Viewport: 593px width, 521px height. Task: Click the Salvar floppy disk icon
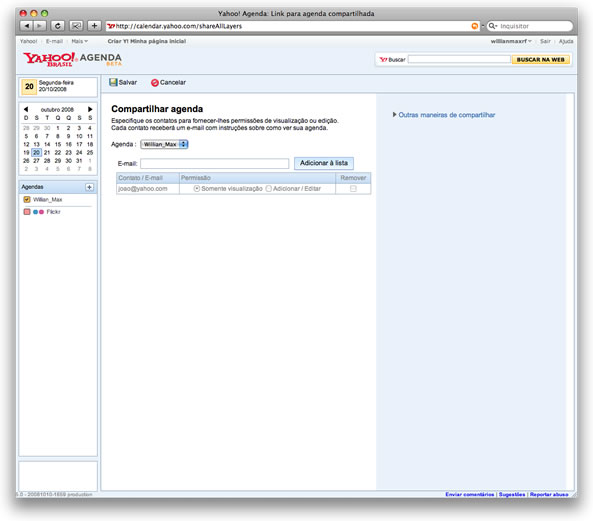[113, 82]
